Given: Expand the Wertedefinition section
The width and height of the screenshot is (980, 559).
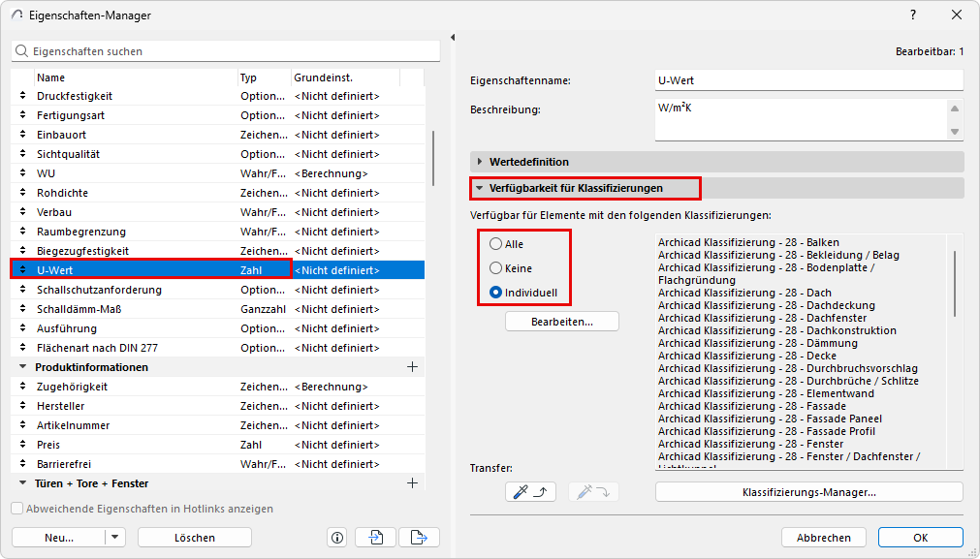Looking at the screenshot, I should point(480,162).
